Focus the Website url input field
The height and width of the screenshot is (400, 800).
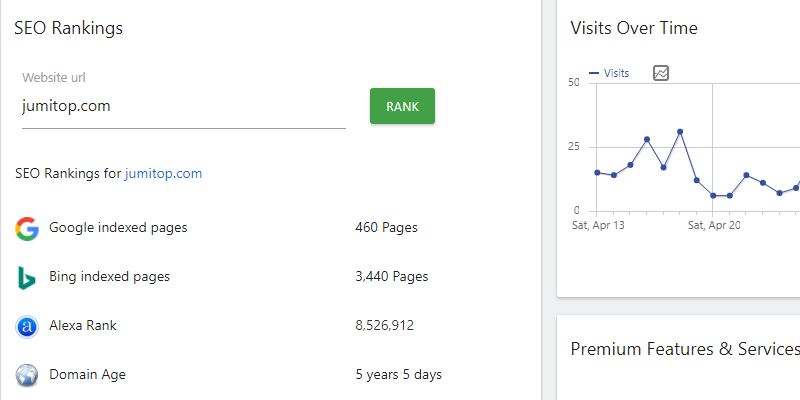(x=183, y=107)
